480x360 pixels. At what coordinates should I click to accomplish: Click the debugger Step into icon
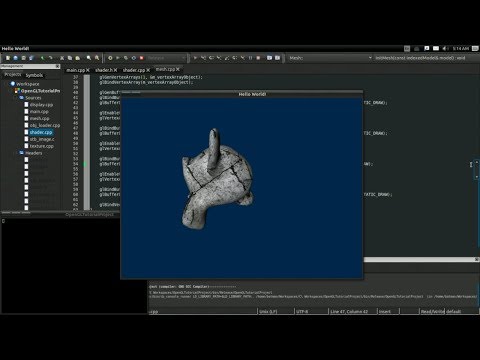click(219, 58)
